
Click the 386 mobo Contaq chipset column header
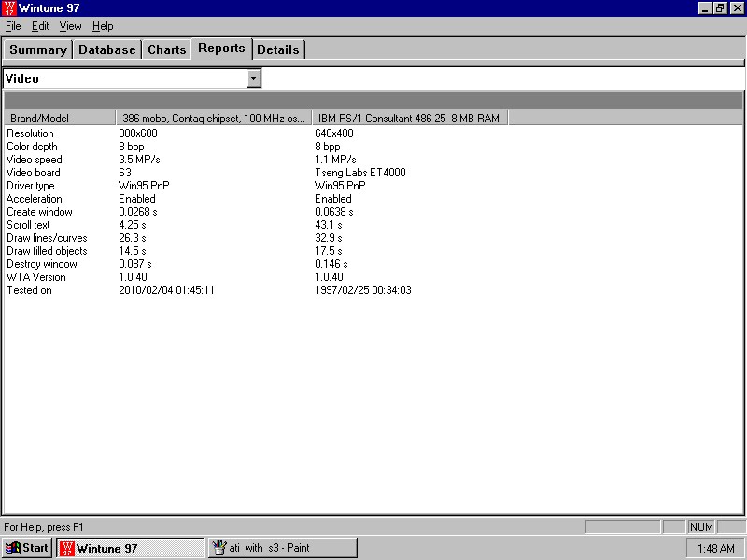point(214,119)
